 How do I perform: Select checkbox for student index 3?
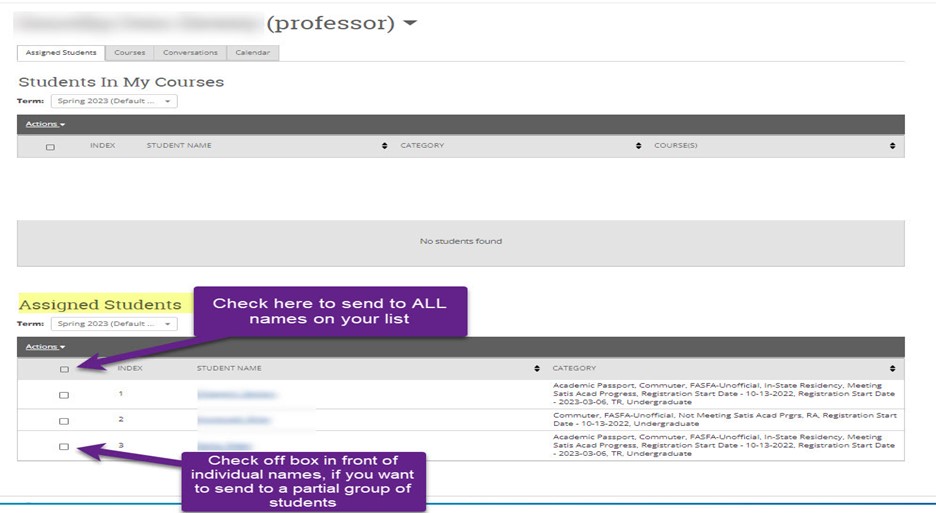(64, 446)
